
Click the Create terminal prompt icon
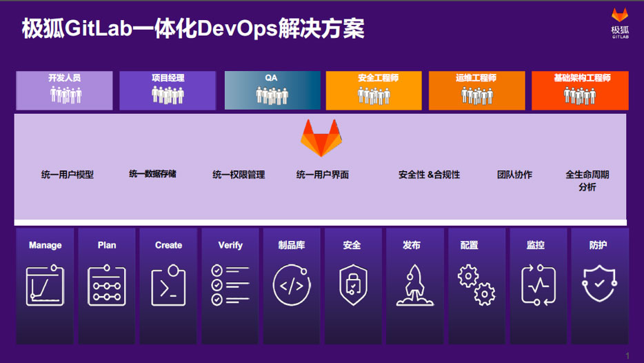(168, 285)
